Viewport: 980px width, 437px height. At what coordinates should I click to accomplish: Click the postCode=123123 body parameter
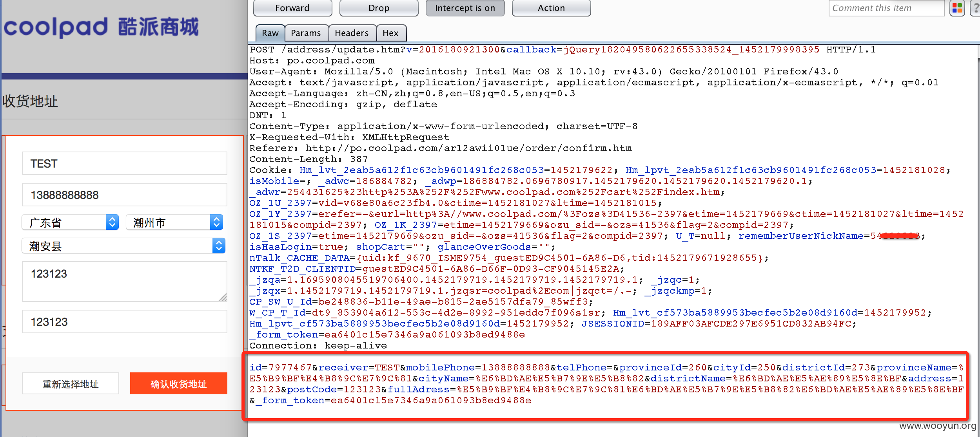[x=334, y=390]
